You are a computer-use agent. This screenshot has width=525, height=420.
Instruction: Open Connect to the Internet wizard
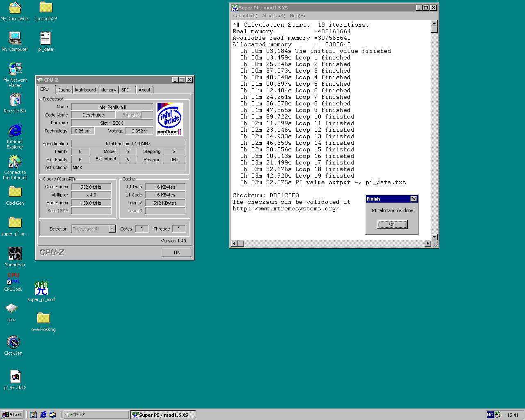coord(15,167)
